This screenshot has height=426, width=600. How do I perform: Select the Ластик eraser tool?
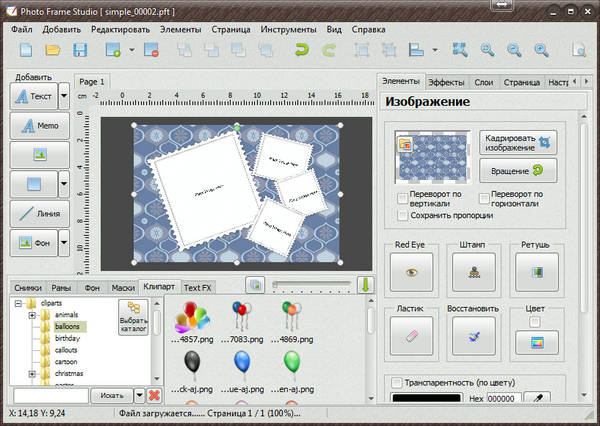click(x=410, y=338)
